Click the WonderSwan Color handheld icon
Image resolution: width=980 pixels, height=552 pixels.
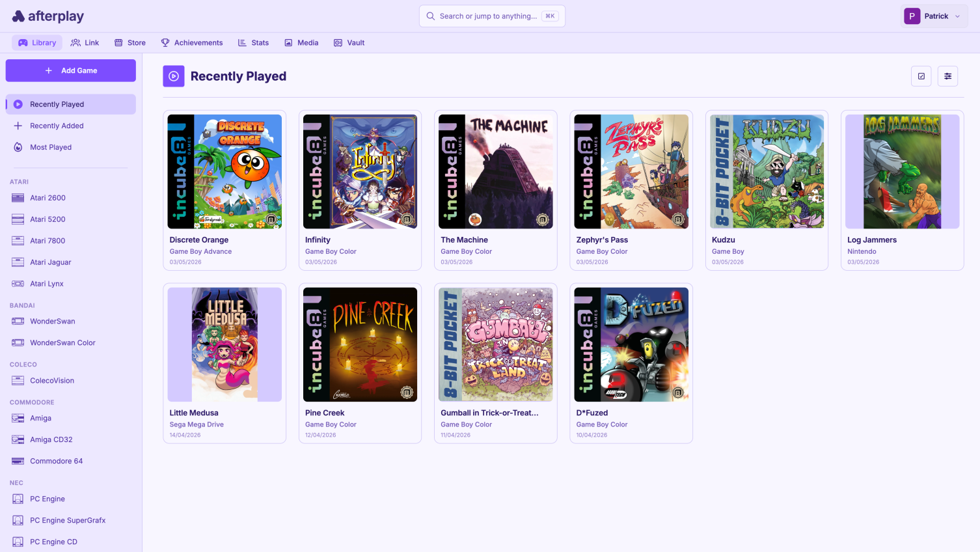tap(18, 343)
